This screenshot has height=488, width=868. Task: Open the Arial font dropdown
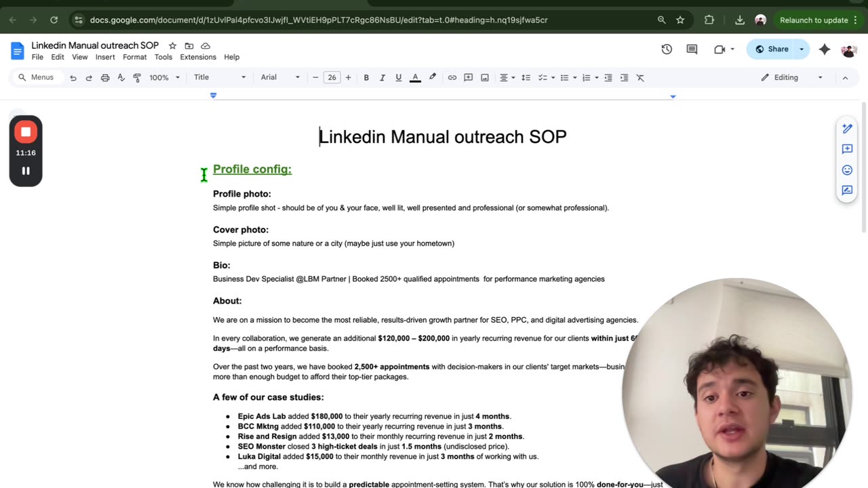pyautogui.click(x=280, y=77)
